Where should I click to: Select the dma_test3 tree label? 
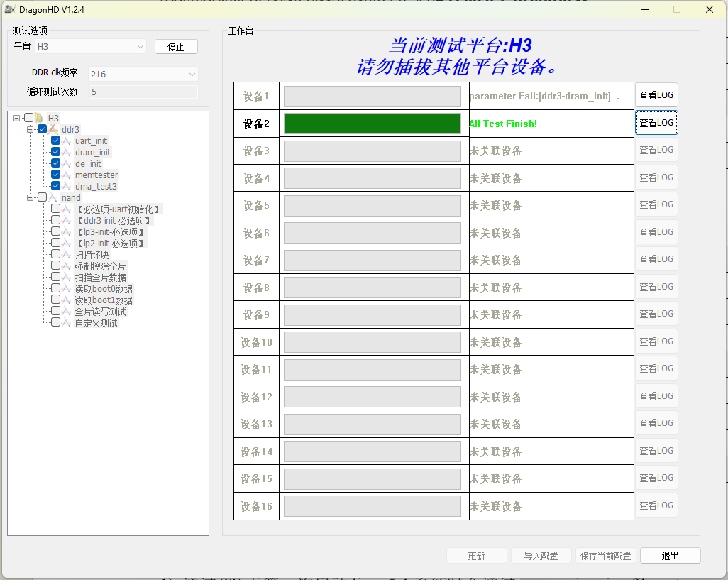point(96,186)
